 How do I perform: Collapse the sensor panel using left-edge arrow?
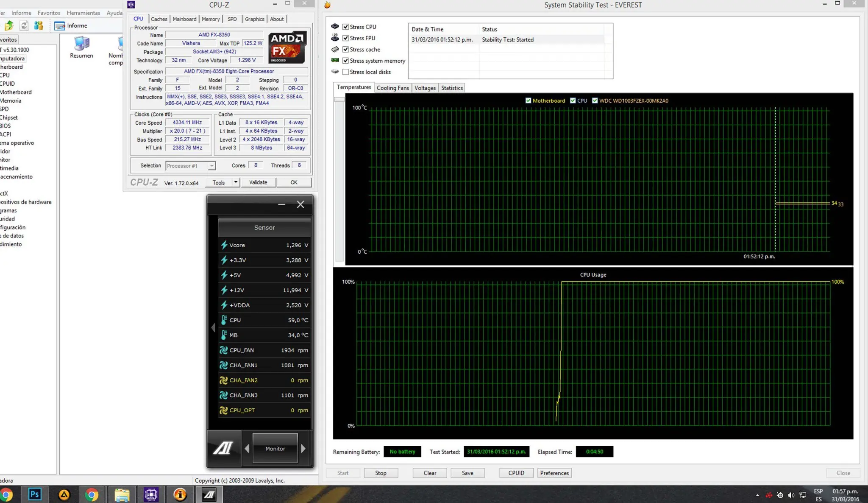(x=213, y=327)
